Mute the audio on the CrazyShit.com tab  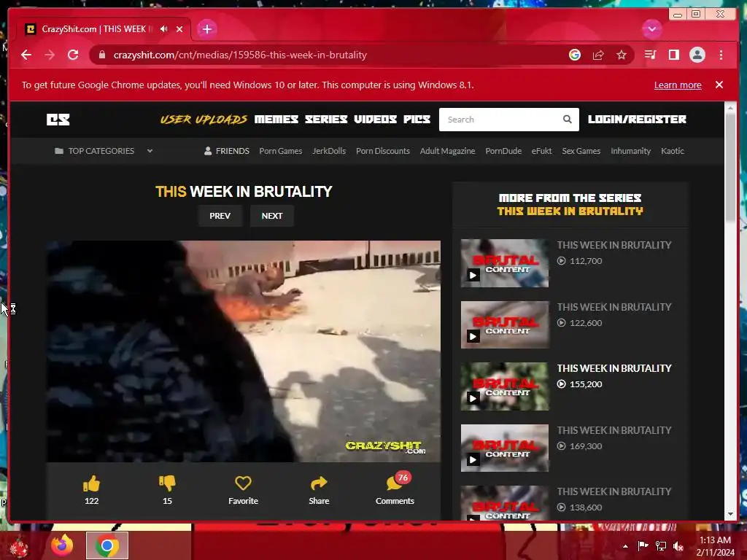click(164, 29)
